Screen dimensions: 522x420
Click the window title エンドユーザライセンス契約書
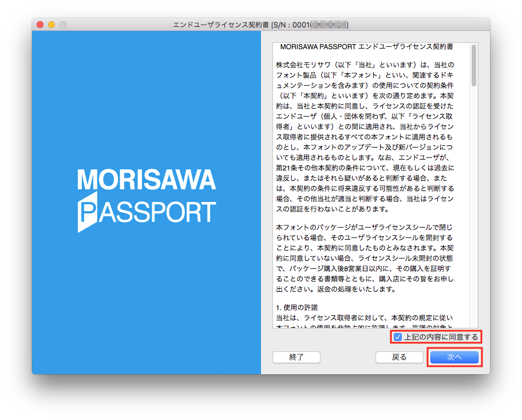[x=221, y=25]
